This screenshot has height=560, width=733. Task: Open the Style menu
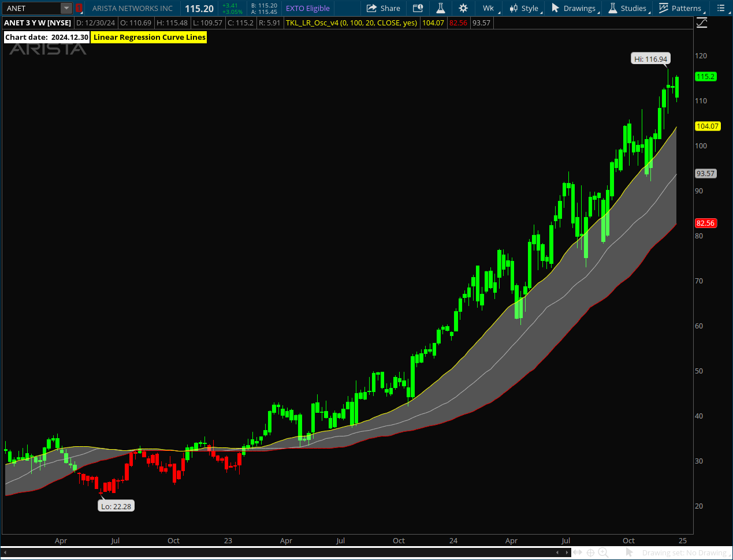(524, 8)
